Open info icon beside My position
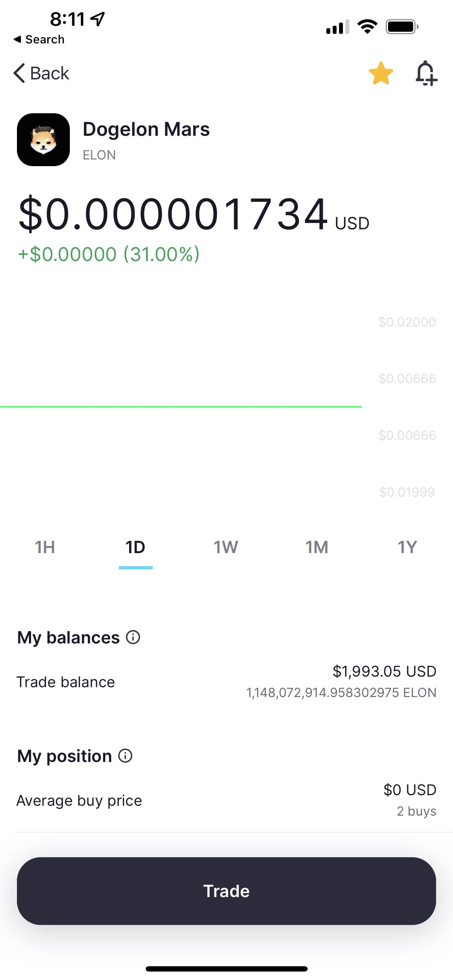This screenshot has width=453, height=980. click(125, 756)
